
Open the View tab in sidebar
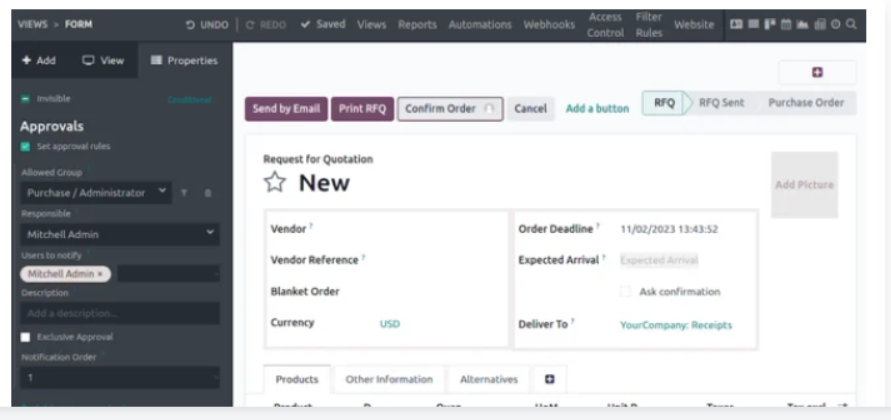[x=103, y=60]
